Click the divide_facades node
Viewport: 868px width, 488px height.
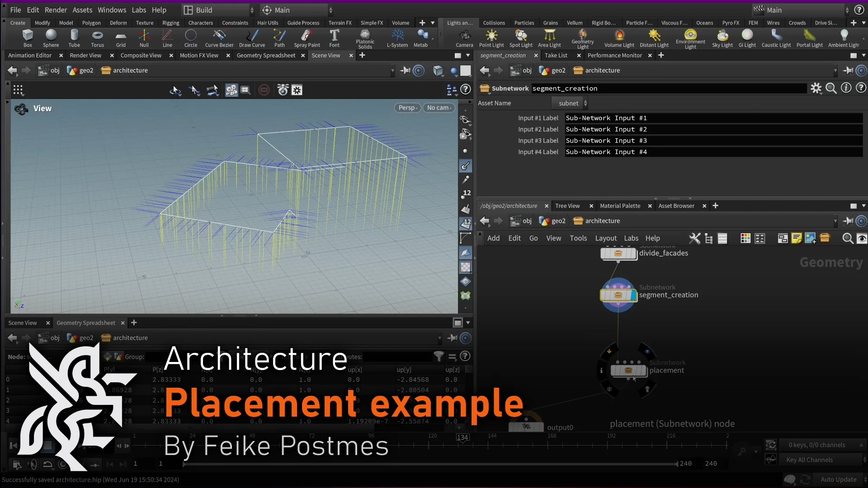coord(618,253)
